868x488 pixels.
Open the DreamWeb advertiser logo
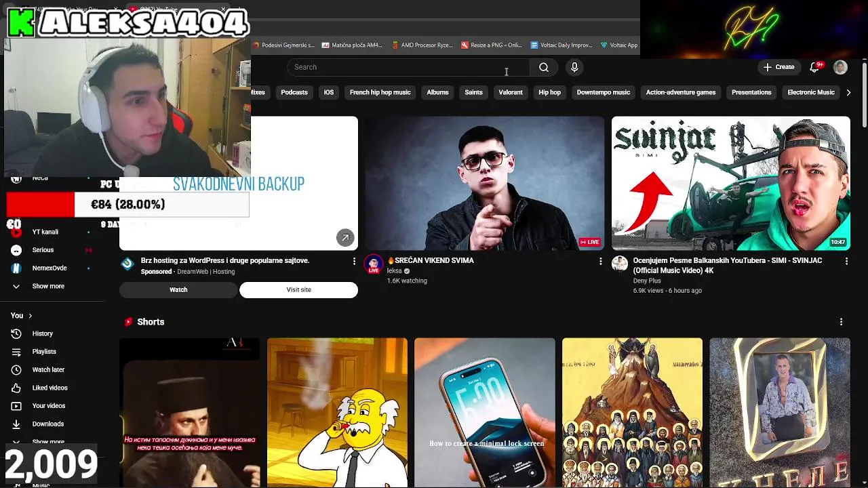127,264
